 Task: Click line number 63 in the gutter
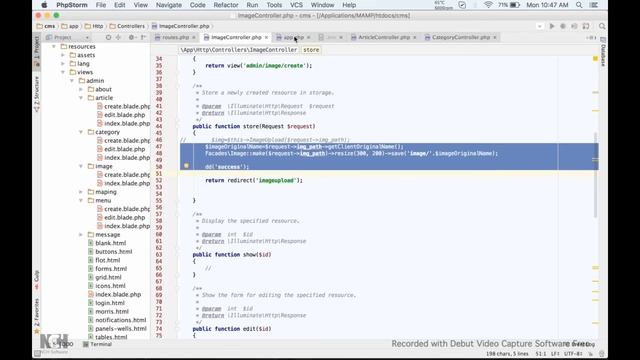tap(159, 255)
